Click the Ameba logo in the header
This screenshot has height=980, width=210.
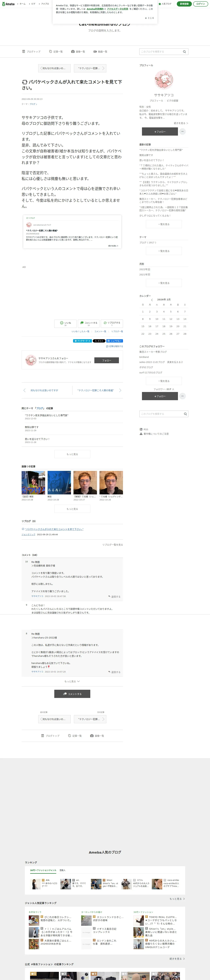click(8, 4)
